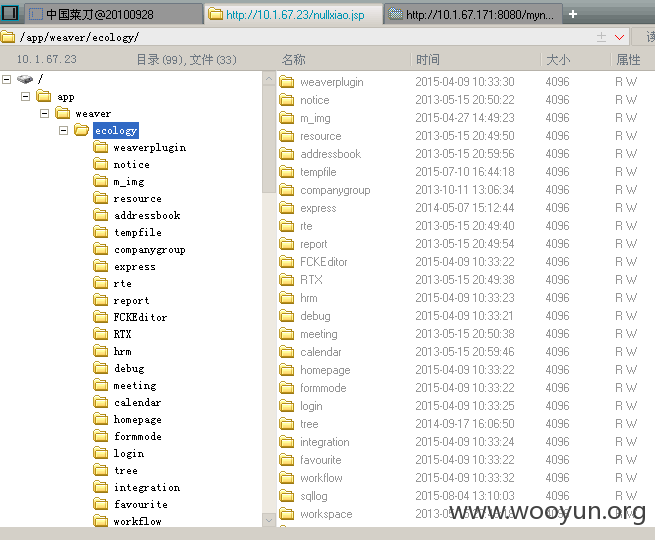655x540 pixels.
Task: Click workflow folder icon in file list
Action: 287,478
